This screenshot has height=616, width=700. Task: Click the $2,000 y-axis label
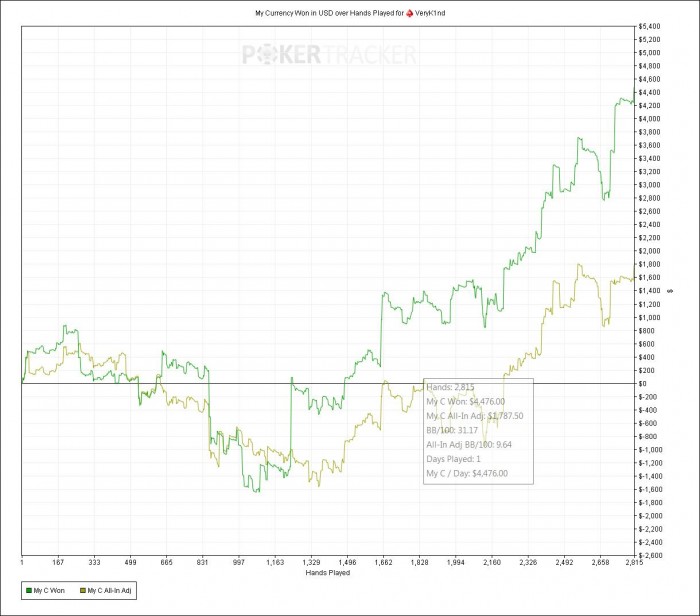click(x=650, y=251)
